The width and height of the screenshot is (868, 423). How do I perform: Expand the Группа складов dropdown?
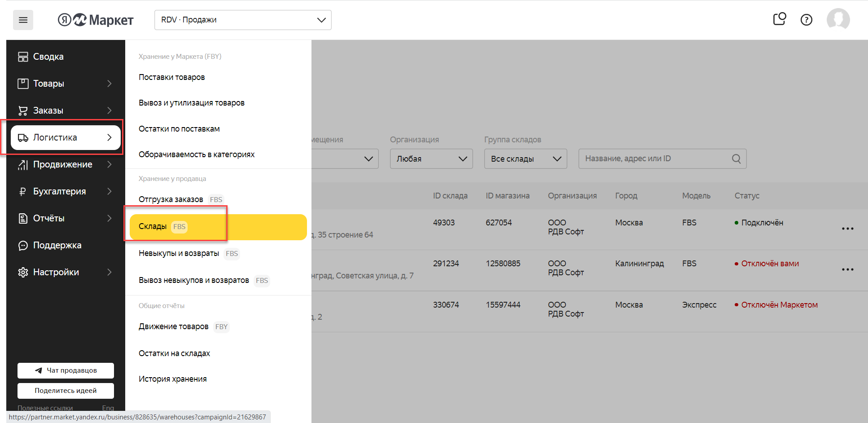[525, 159]
